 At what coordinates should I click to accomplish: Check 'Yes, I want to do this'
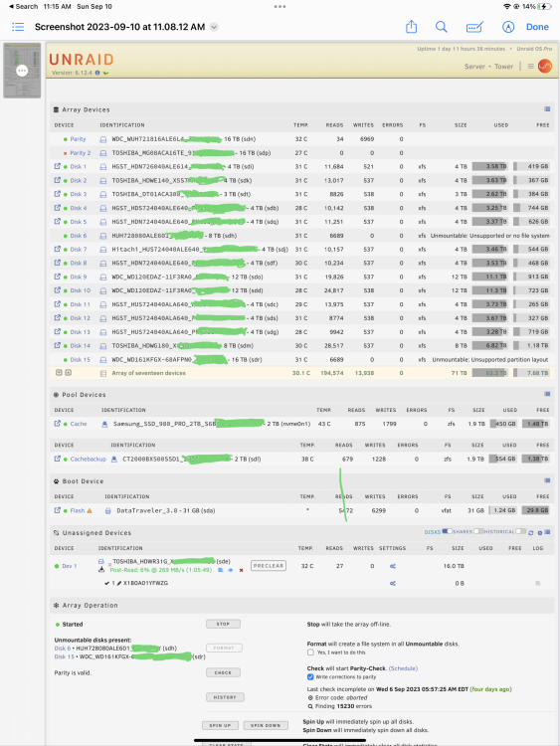click(310, 653)
